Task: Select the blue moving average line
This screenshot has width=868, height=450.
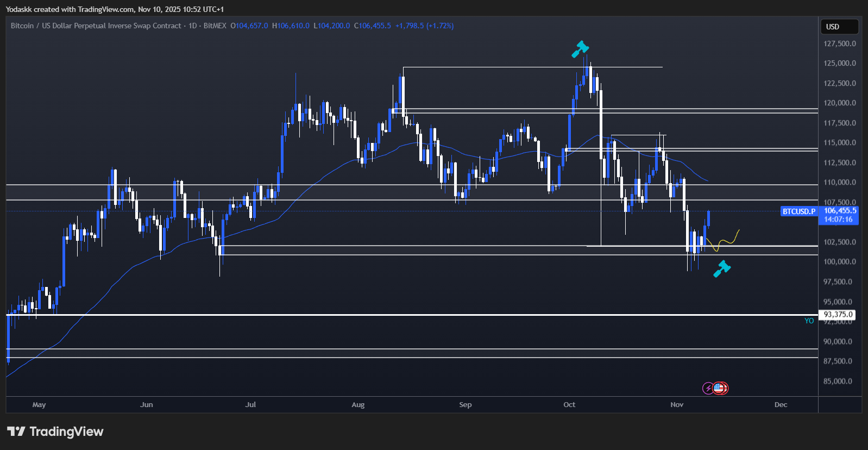Action: (x=348, y=162)
